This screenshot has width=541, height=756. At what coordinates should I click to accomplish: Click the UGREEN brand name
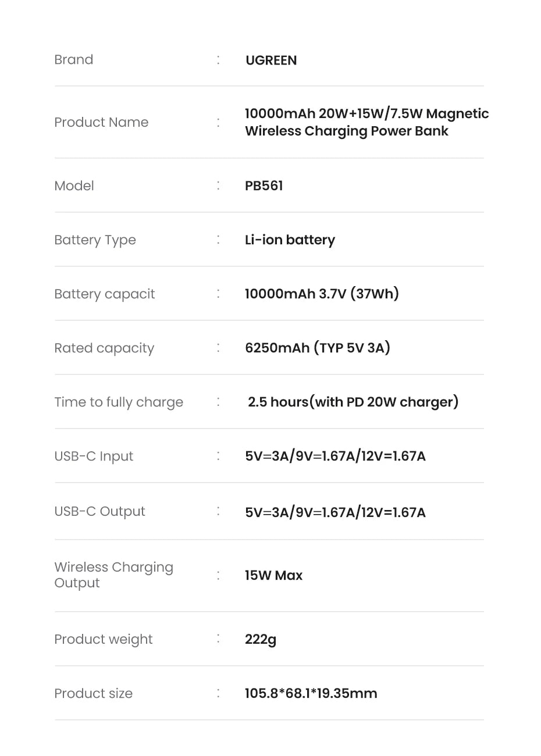click(x=271, y=60)
